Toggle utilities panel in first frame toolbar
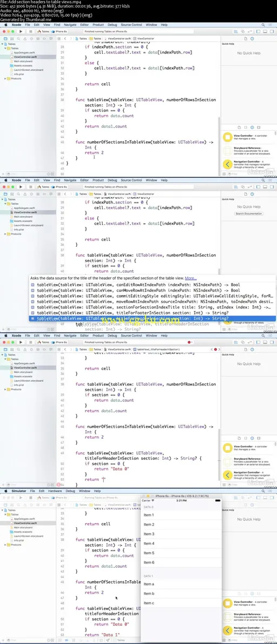Image resolution: width=277 pixels, height=644 pixels. [271, 31]
